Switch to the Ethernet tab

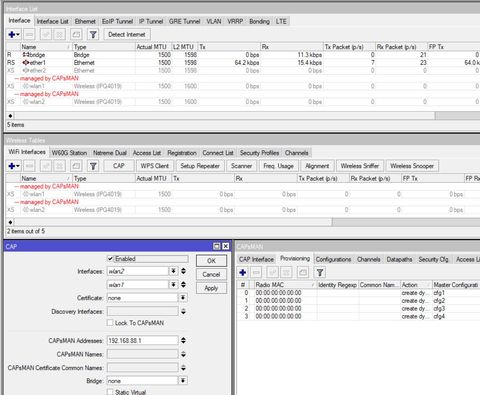pyautogui.click(x=85, y=21)
